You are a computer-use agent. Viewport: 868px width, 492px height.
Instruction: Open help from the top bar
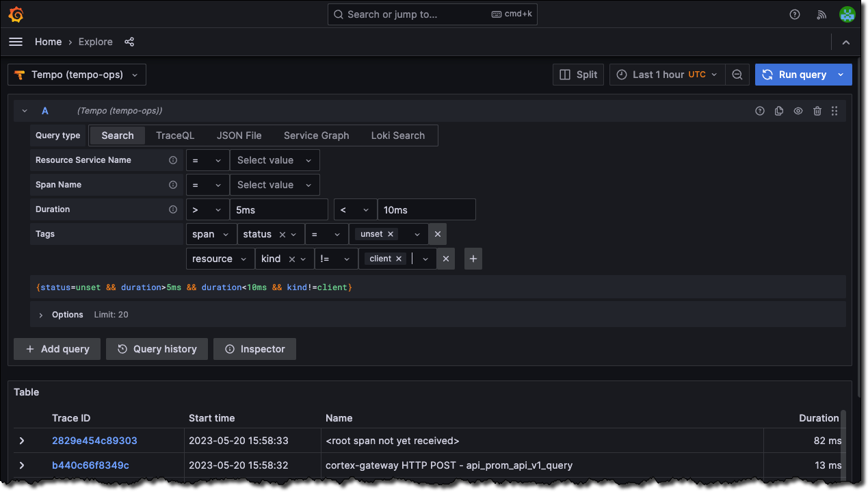coord(794,14)
